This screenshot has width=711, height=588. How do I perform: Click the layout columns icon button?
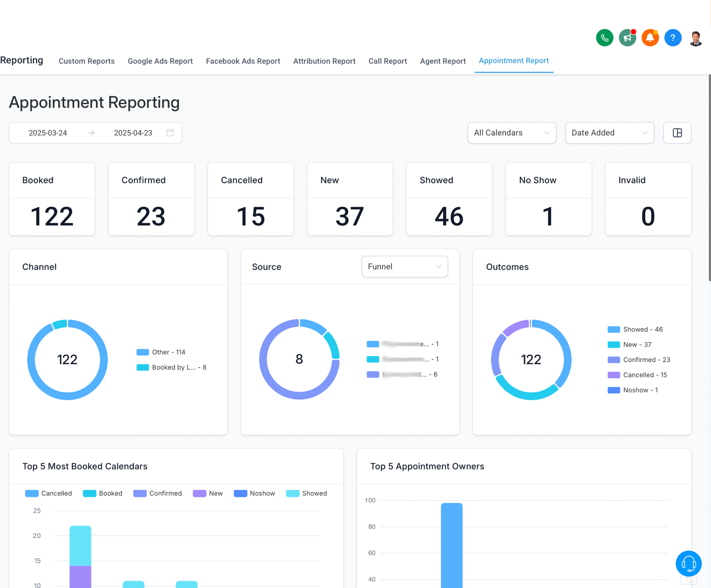click(x=677, y=133)
